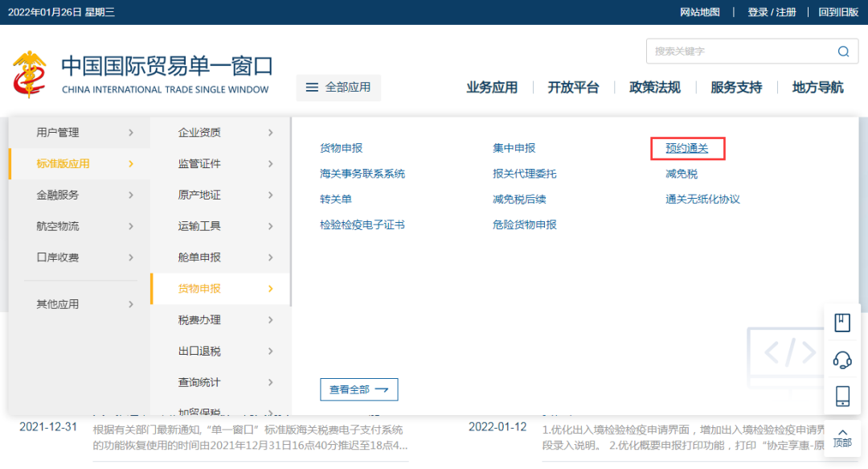Viewport: 868px width, 469px height.
Task: Go back to top with 顶部 button
Action: [x=842, y=438]
